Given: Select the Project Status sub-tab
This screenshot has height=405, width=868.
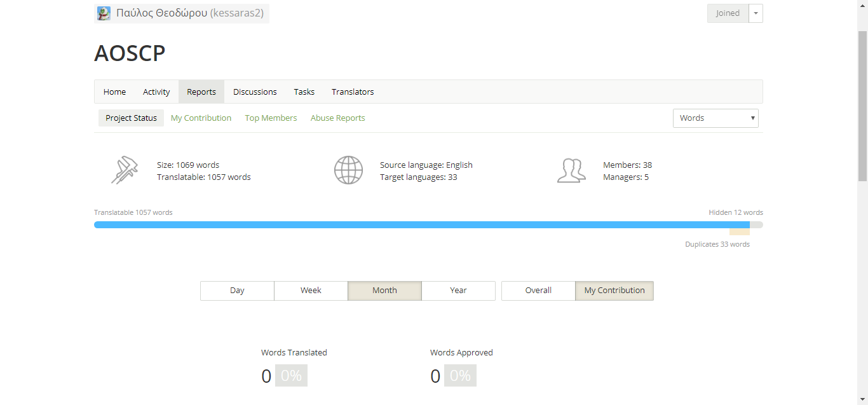Looking at the screenshot, I should point(131,118).
